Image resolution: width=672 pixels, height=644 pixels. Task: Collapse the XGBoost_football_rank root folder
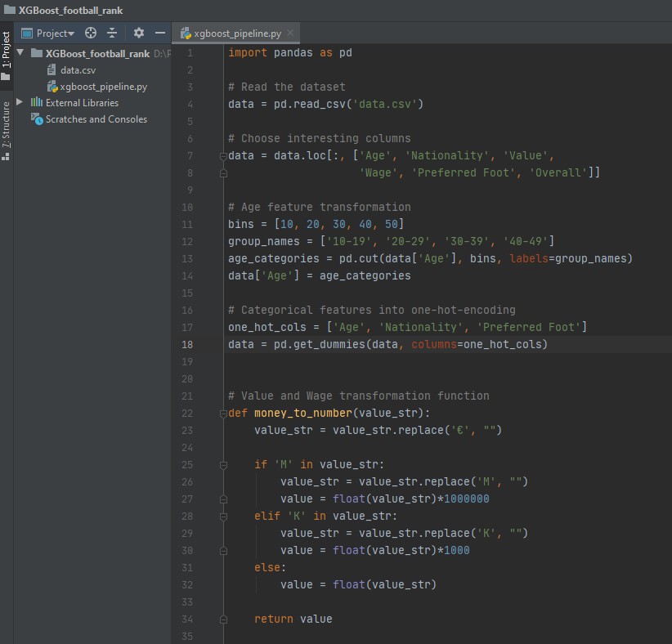(x=20, y=52)
